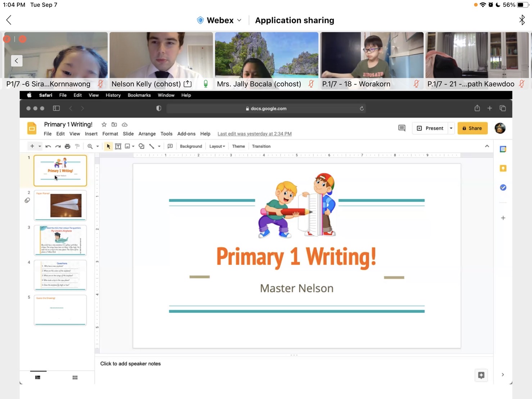Open the Google Calendar side panel
The image size is (532, 399).
(503, 149)
